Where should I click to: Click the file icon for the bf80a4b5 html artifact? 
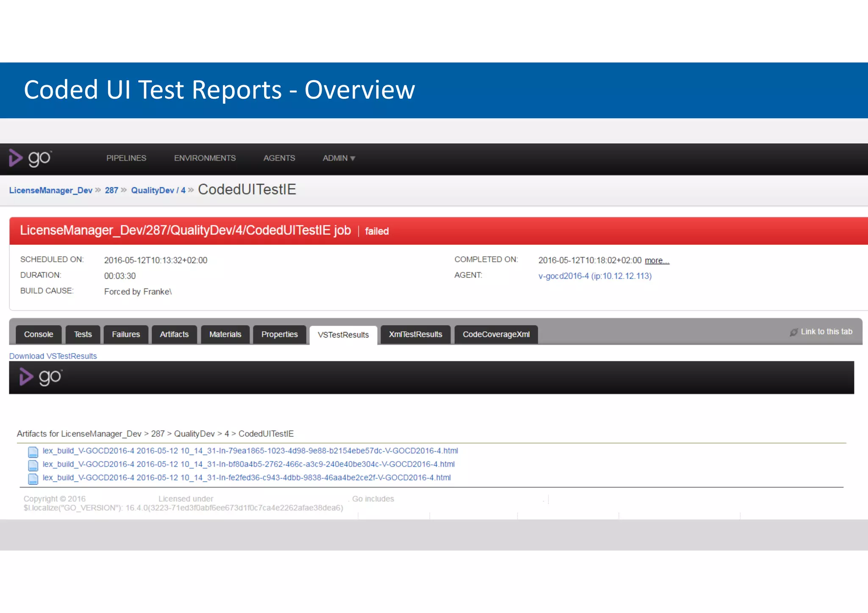pyautogui.click(x=33, y=465)
